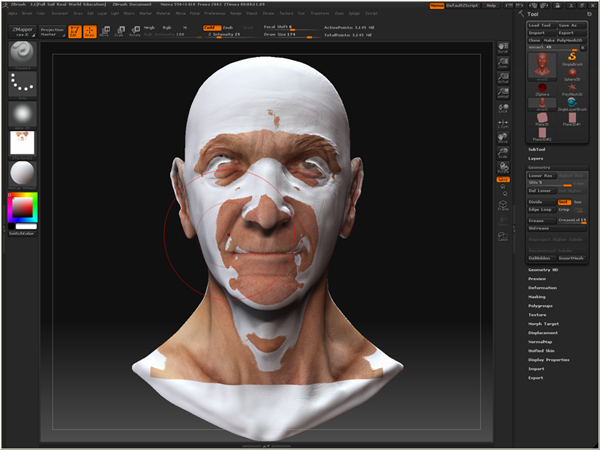
Task: Expand the SubTool section
Action: (536, 149)
